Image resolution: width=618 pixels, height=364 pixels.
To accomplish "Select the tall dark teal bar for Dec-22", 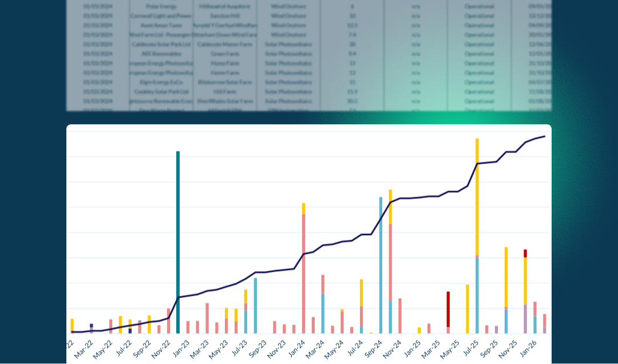I will (x=178, y=242).
